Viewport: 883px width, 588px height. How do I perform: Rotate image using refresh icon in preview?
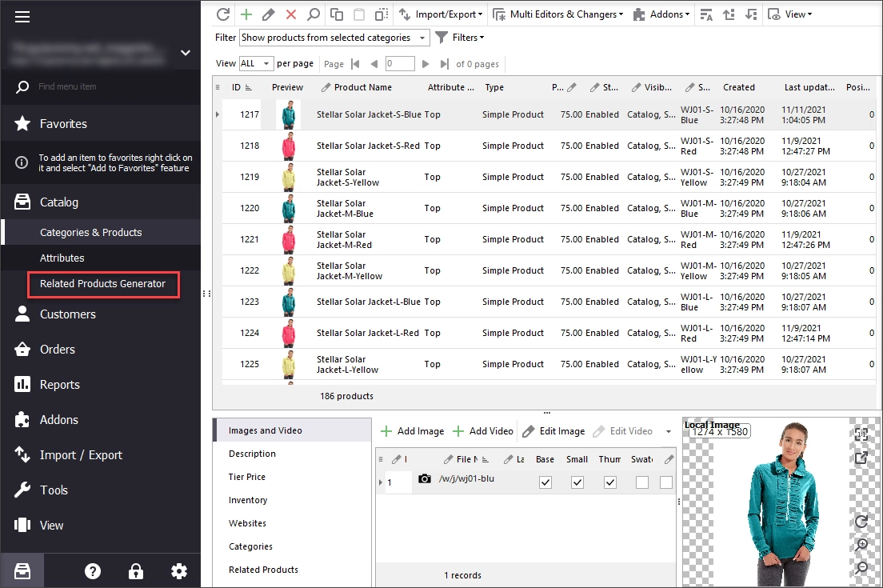[861, 522]
